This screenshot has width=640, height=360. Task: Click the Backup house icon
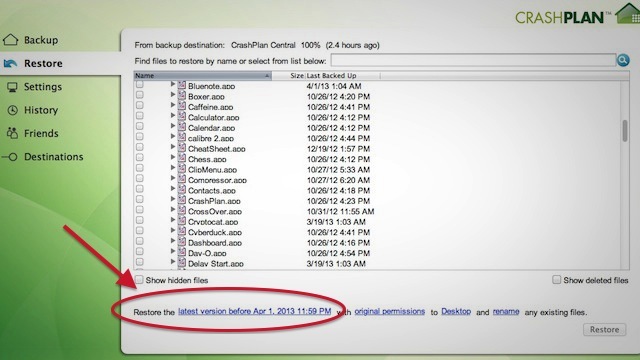(x=11, y=40)
